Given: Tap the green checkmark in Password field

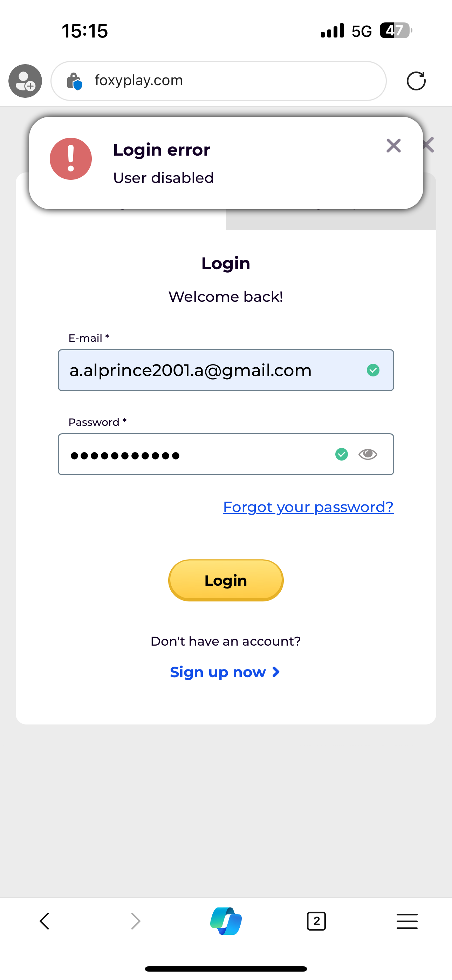Looking at the screenshot, I should pos(341,454).
